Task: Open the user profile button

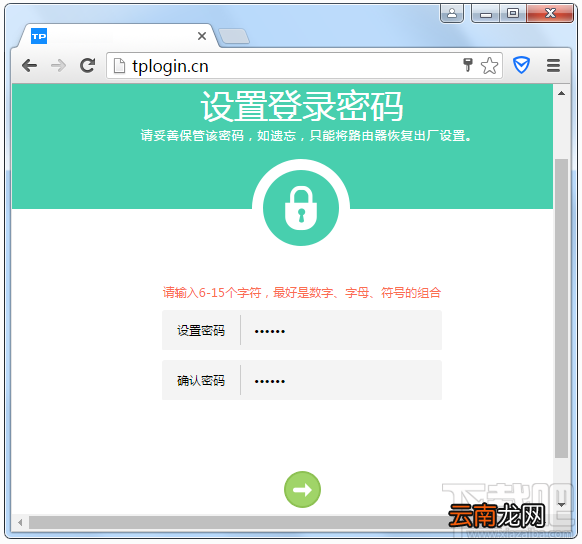Action: click(x=452, y=14)
